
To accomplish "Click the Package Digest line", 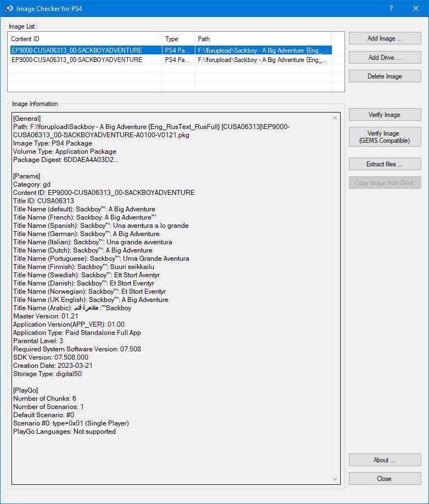I will point(66,160).
